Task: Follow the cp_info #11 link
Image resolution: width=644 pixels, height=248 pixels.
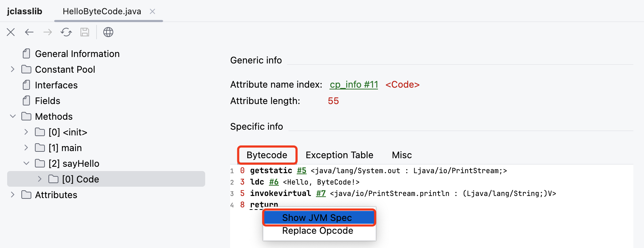Action: coord(353,84)
